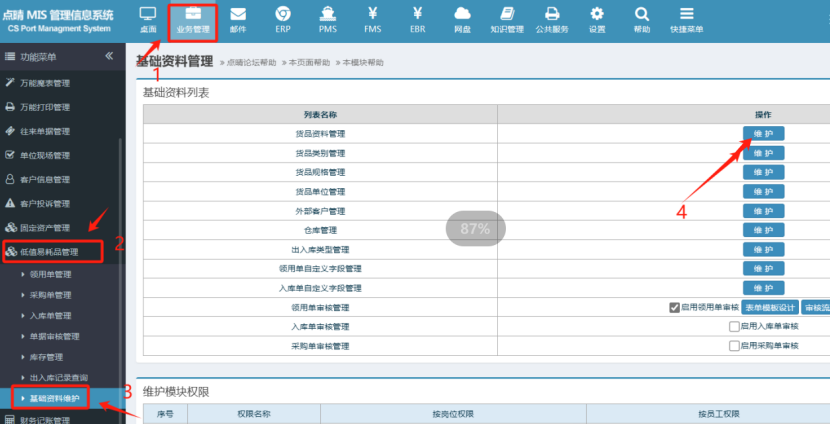The image size is (830, 425).
Task: Open the 网盘 cloud drive icon
Action: click(462, 18)
